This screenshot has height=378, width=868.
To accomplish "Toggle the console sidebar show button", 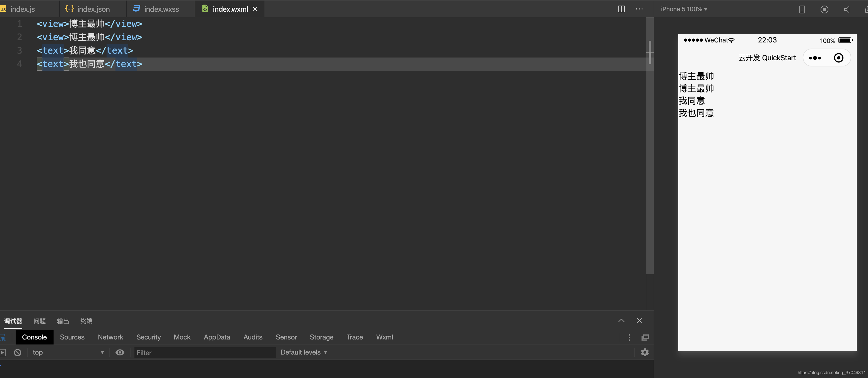I will point(3,352).
